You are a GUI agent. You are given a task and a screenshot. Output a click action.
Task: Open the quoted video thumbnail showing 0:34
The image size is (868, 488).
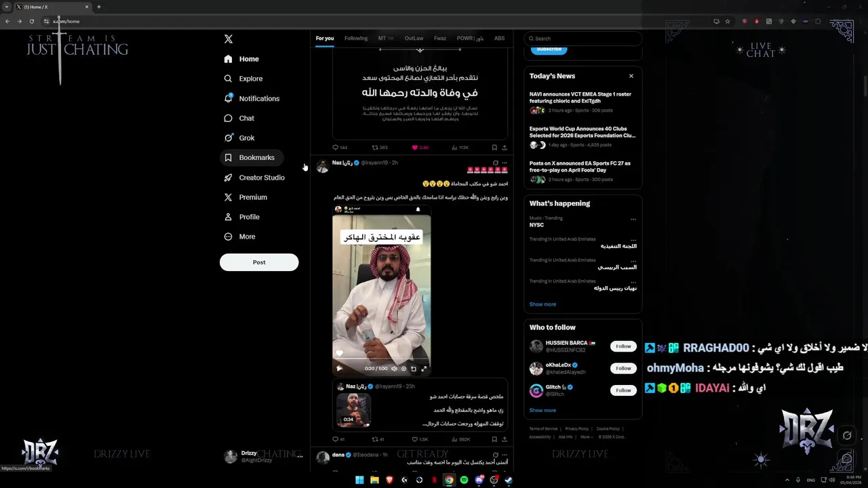coord(354,410)
